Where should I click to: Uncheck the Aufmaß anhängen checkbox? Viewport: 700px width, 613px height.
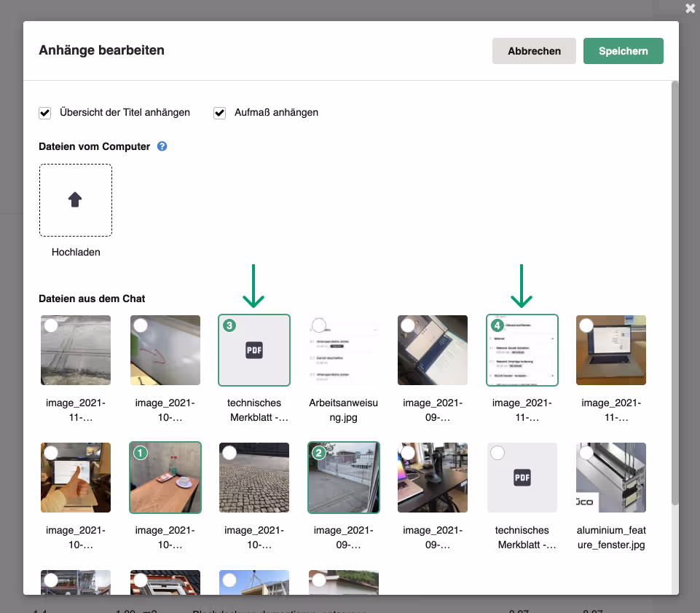(220, 113)
